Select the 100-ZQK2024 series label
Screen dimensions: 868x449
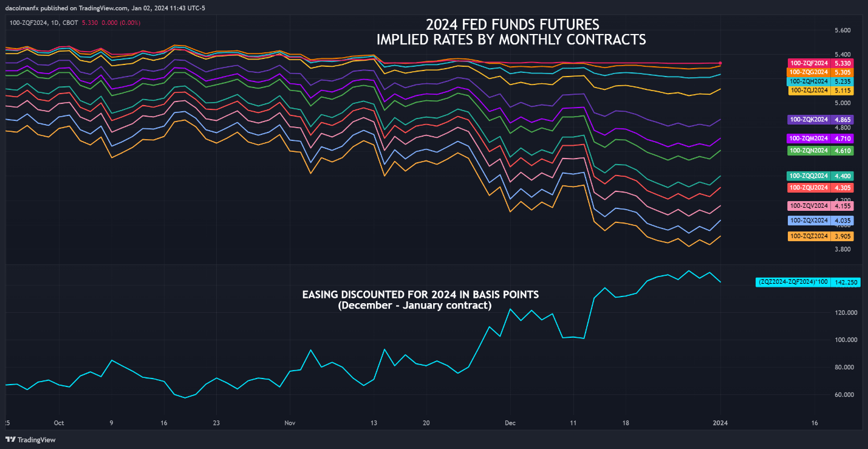coord(810,120)
